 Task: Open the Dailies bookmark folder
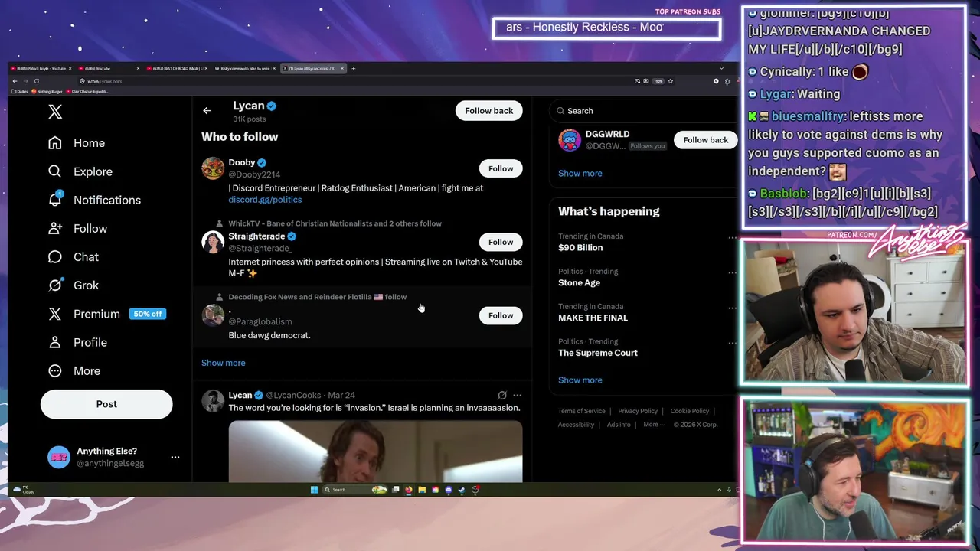19,91
